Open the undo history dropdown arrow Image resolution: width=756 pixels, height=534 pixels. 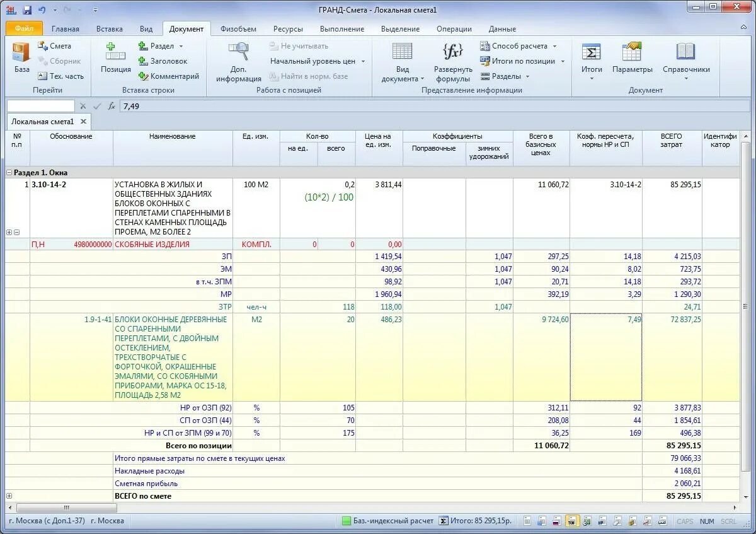coord(55,10)
